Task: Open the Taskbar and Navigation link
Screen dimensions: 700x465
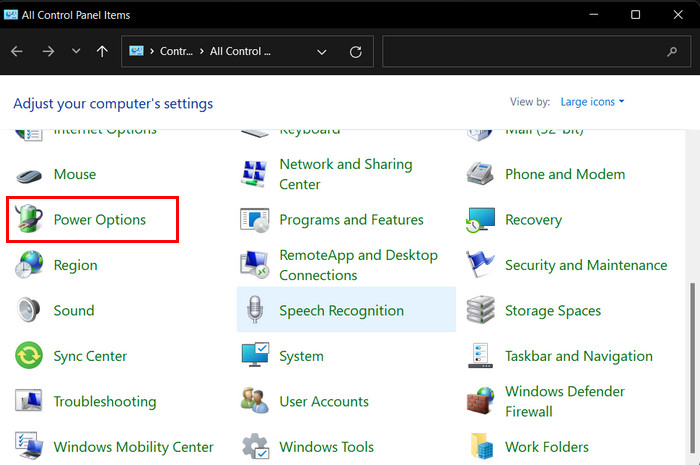Action: pyautogui.click(x=579, y=356)
